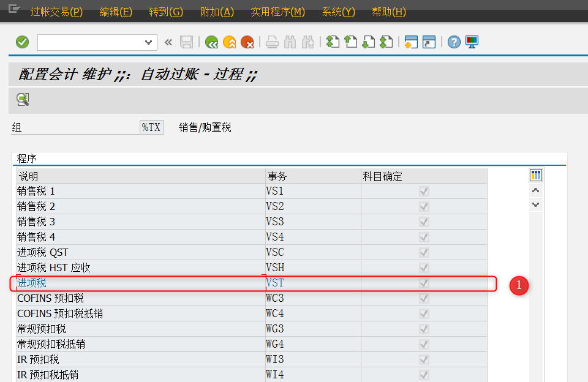Click the table scroll up arrow
The image size is (588, 382).
click(x=535, y=190)
